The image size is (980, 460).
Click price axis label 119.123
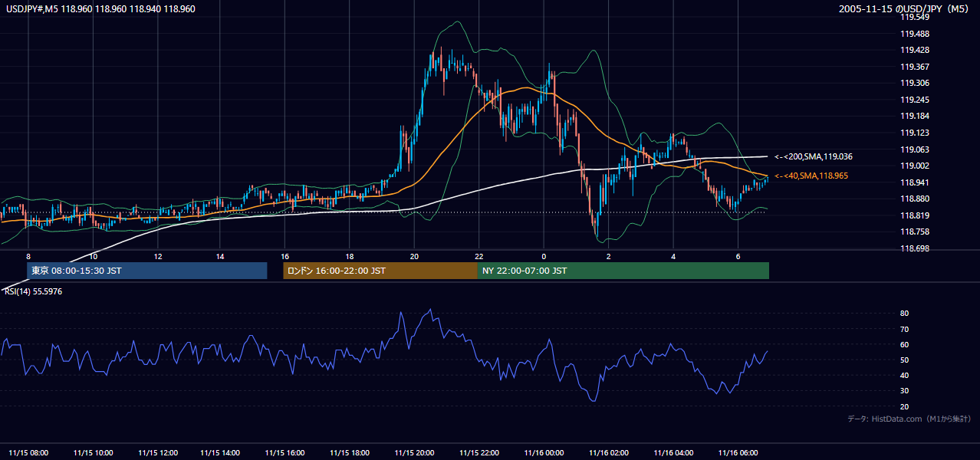pos(915,133)
